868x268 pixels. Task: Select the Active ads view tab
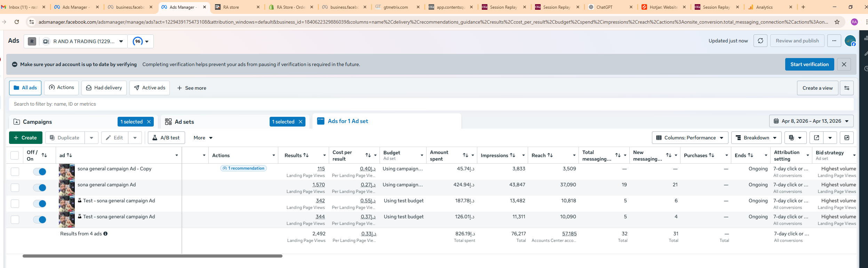point(150,88)
